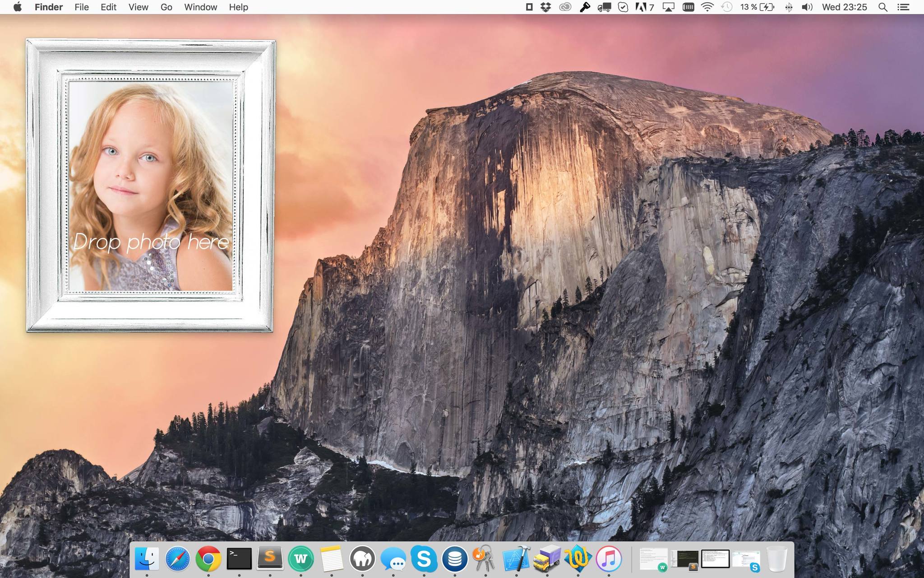Image resolution: width=924 pixels, height=578 pixels.
Task: Click the Dropbox menu bar icon
Action: click(x=546, y=7)
